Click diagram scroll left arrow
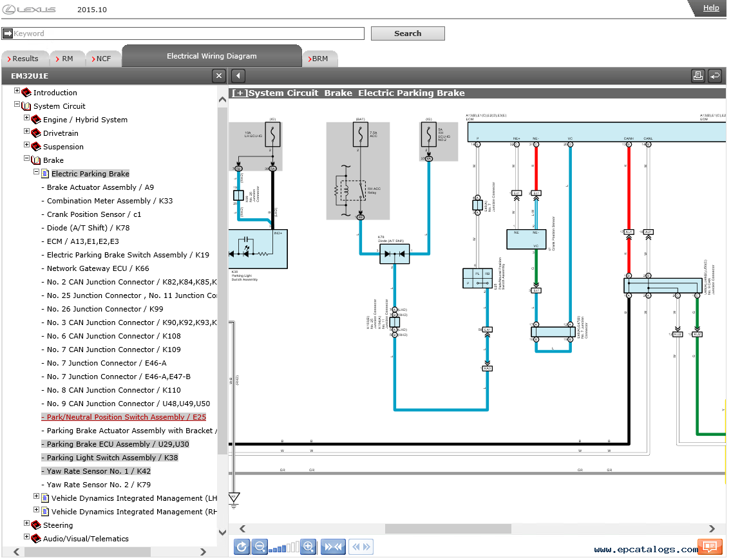 (x=242, y=528)
